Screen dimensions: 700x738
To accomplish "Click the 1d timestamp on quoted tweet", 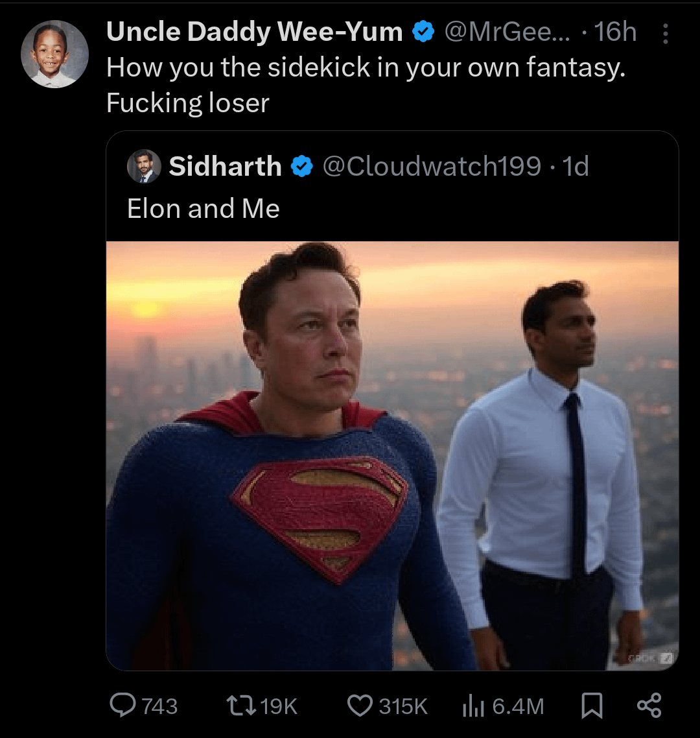I will (576, 167).
